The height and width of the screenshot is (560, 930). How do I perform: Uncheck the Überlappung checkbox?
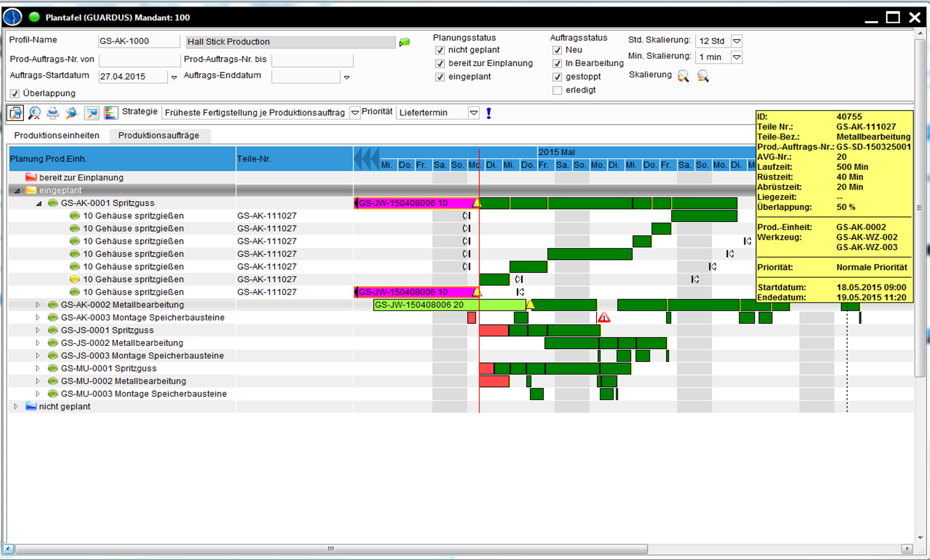pyautogui.click(x=15, y=94)
